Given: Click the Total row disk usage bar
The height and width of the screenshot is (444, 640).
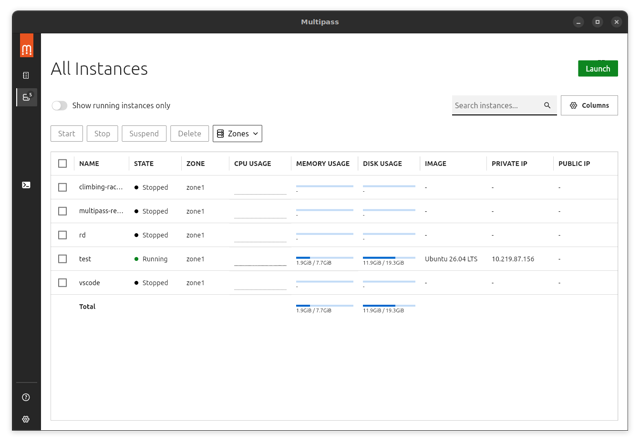Looking at the screenshot, I should pos(389,308).
